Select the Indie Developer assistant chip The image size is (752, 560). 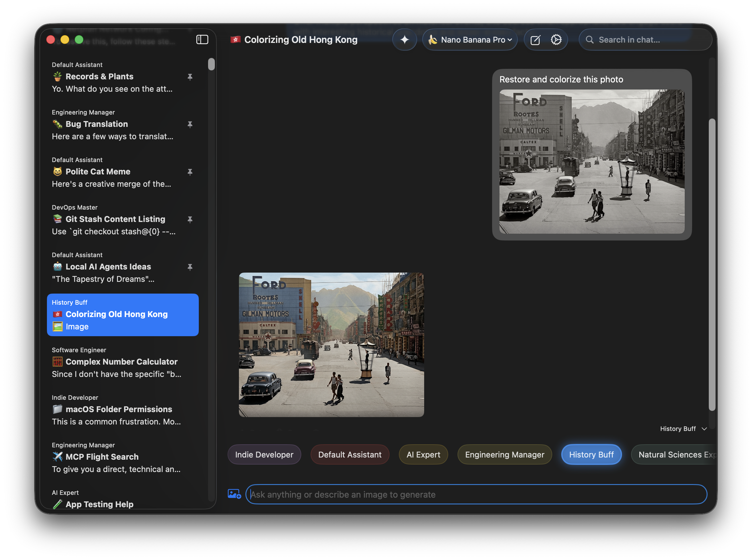pyautogui.click(x=264, y=455)
